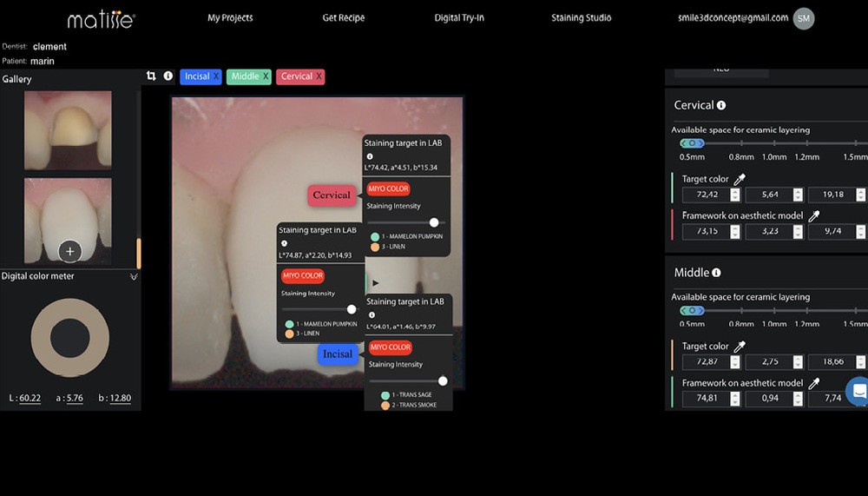The width and height of the screenshot is (868, 496).
Task: Go to My Projects
Action: point(230,18)
